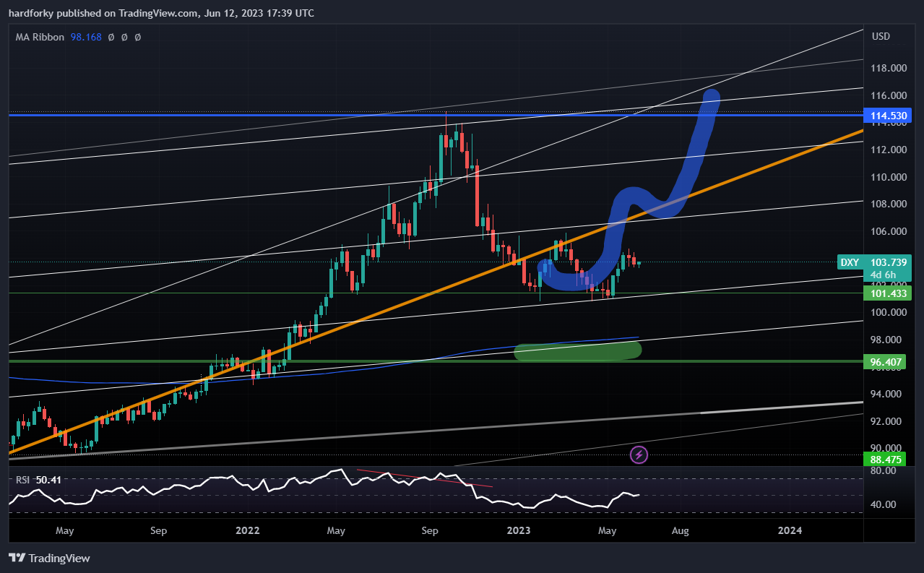Click the 2023 time axis label
Screen dimensions: 924x573
click(519, 530)
